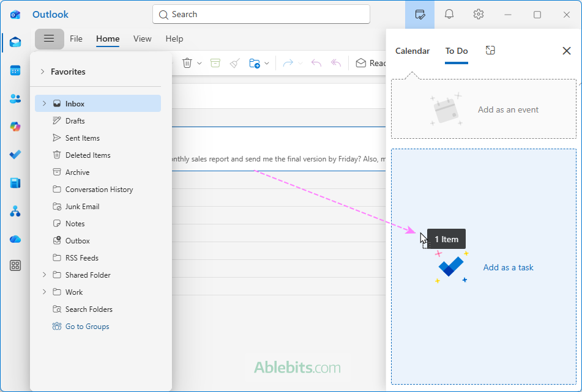Open To Do from the left sidebar
Viewport: 582px width, 392px height.
(x=15, y=154)
